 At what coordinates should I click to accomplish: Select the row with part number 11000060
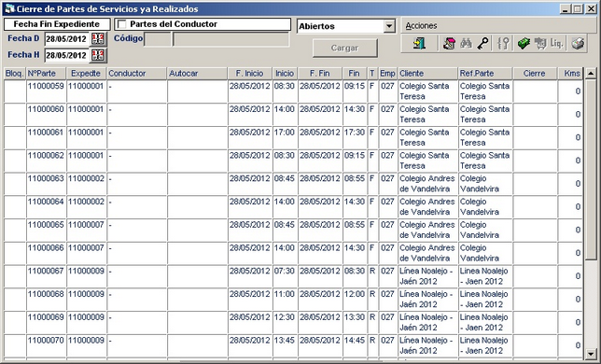click(x=293, y=115)
